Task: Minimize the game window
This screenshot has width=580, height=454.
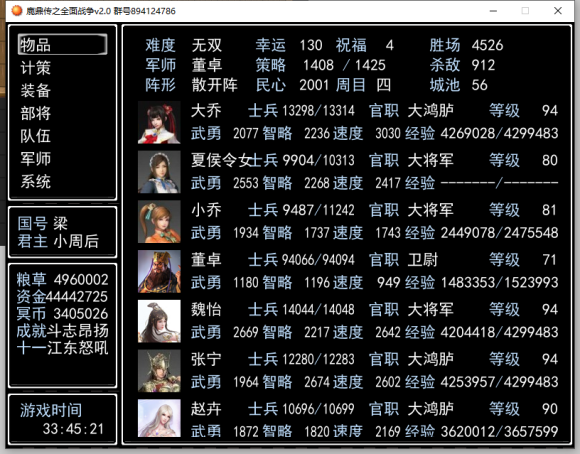Action: tap(493, 11)
